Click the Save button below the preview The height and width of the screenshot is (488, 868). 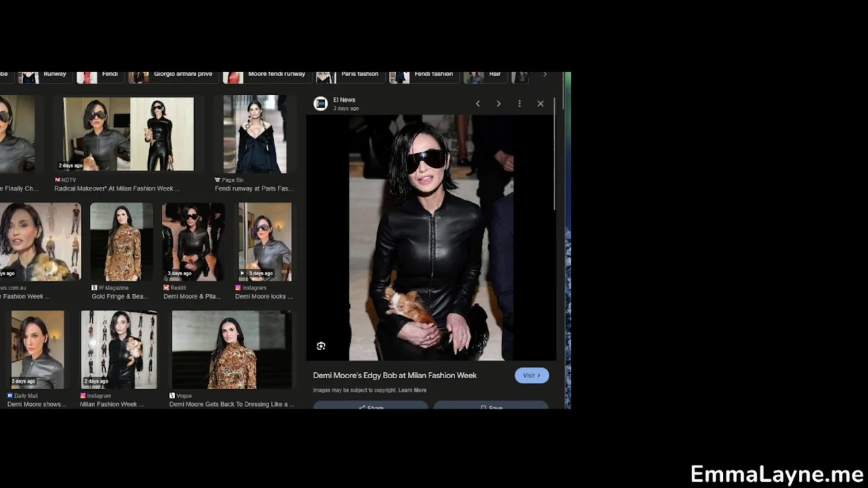[491, 406]
